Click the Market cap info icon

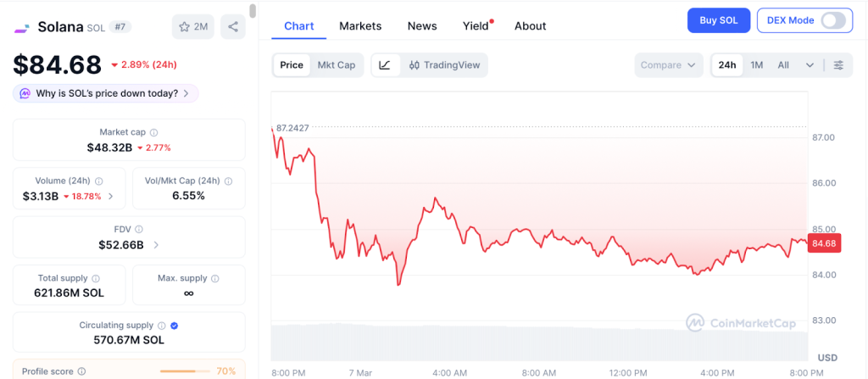point(153,132)
